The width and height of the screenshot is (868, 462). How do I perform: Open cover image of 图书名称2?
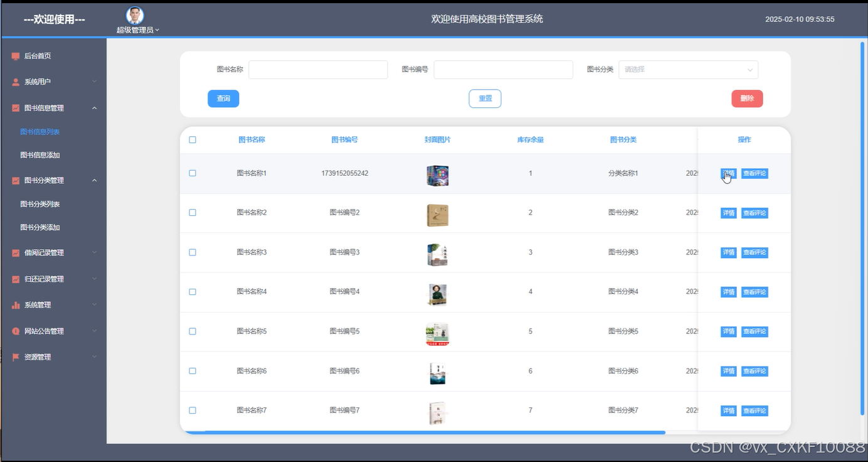tap(437, 215)
